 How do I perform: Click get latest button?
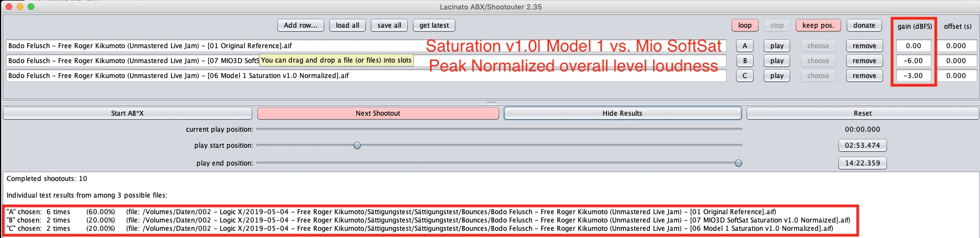pyautogui.click(x=434, y=25)
